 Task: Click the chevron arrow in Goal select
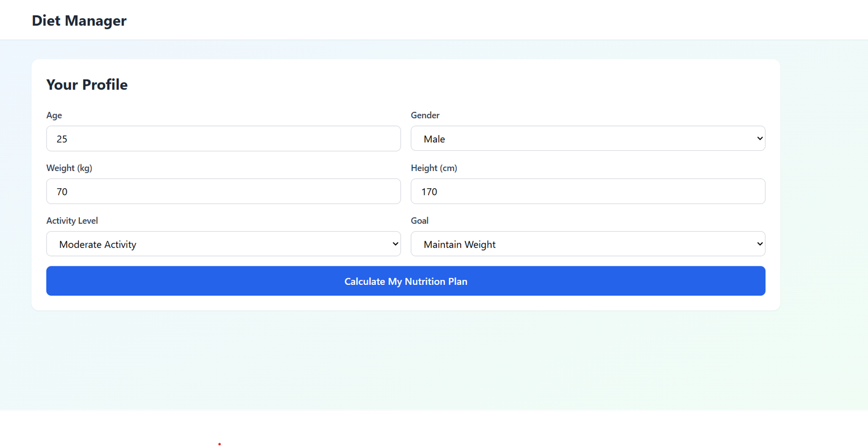(759, 244)
